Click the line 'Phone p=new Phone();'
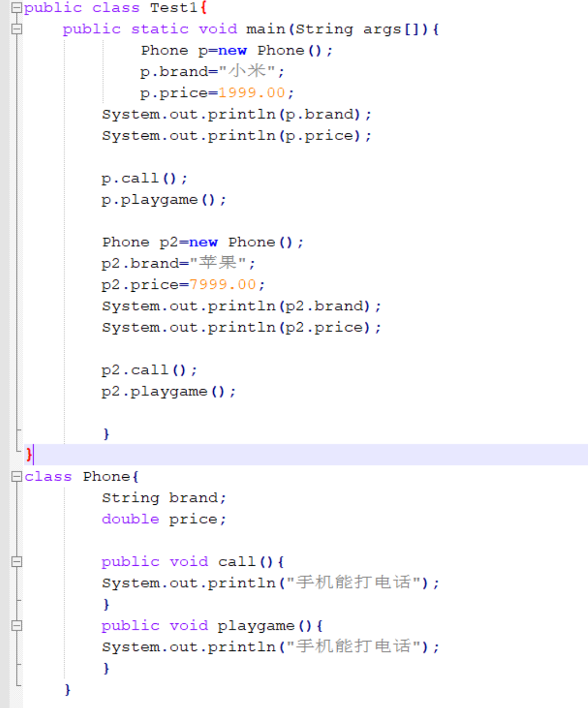Viewport: 588px width, 708px height. [236, 50]
